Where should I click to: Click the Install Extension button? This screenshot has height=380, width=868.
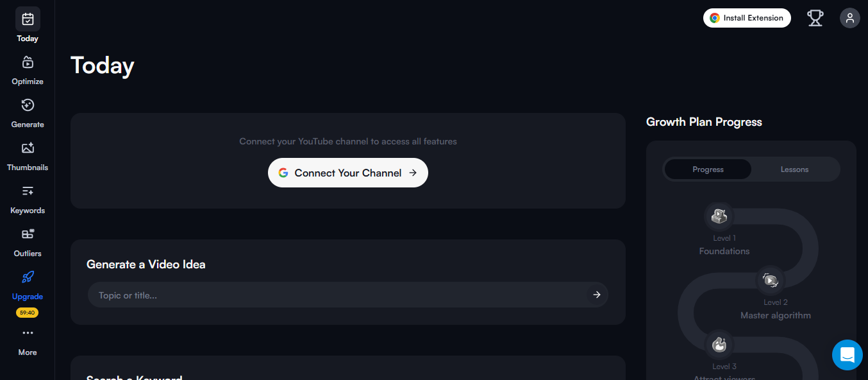click(746, 18)
